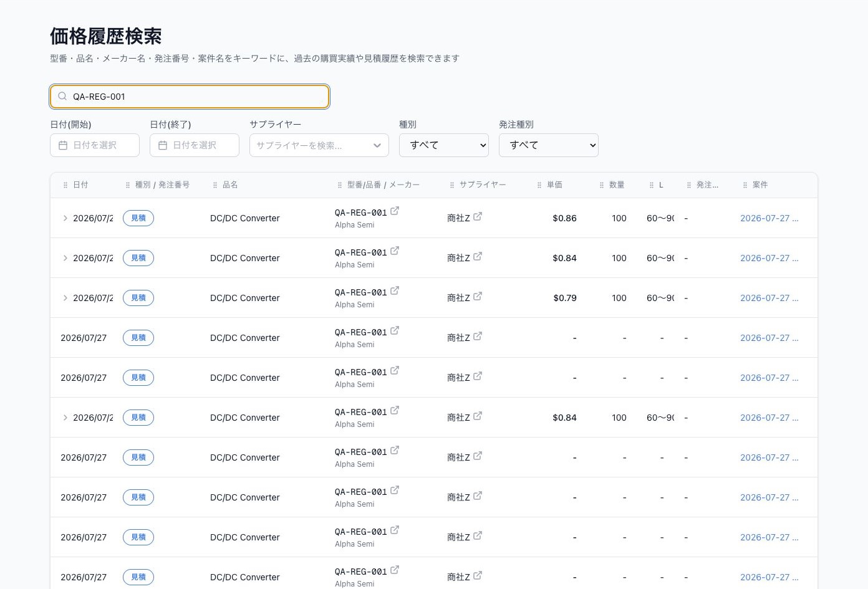Image resolution: width=868 pixels, height=589 pixels.
Task: Open the 案件 link in the $0.86 row
Action: (769, 218)
